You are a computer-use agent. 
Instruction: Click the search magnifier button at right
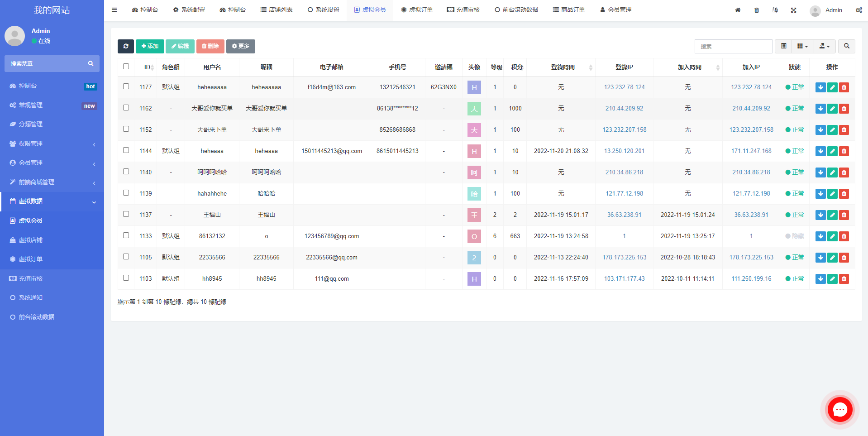point(846,46)
